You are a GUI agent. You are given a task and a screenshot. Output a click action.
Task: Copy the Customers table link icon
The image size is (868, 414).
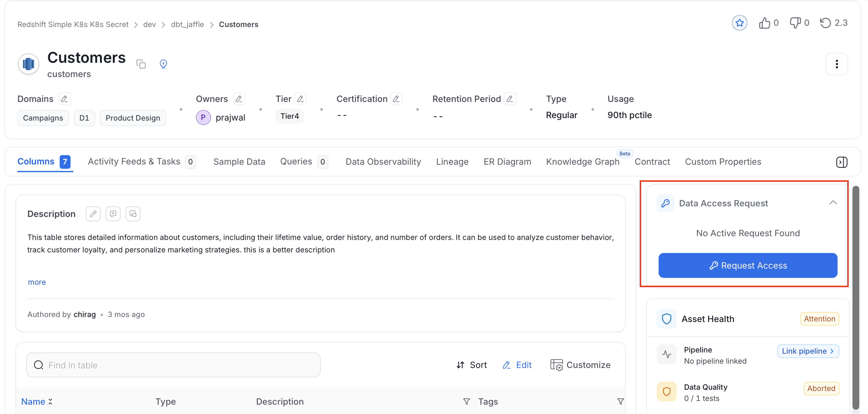(141, 64)
